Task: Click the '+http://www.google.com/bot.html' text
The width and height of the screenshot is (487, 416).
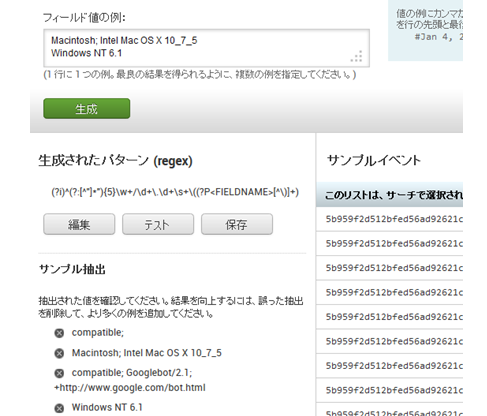Action: point(130,388)
